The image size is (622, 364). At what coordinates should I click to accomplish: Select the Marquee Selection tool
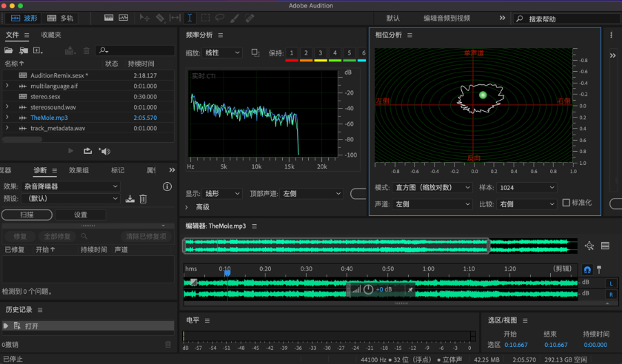point(205,18)
